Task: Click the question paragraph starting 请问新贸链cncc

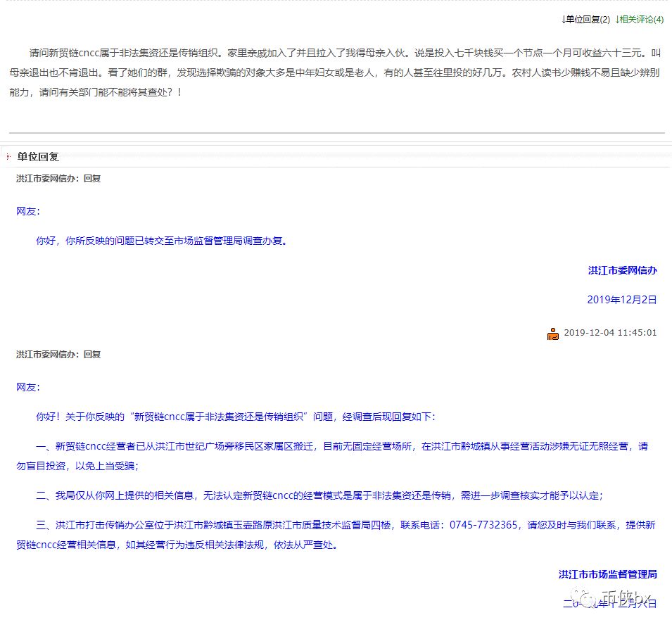Action: point(335,72)
